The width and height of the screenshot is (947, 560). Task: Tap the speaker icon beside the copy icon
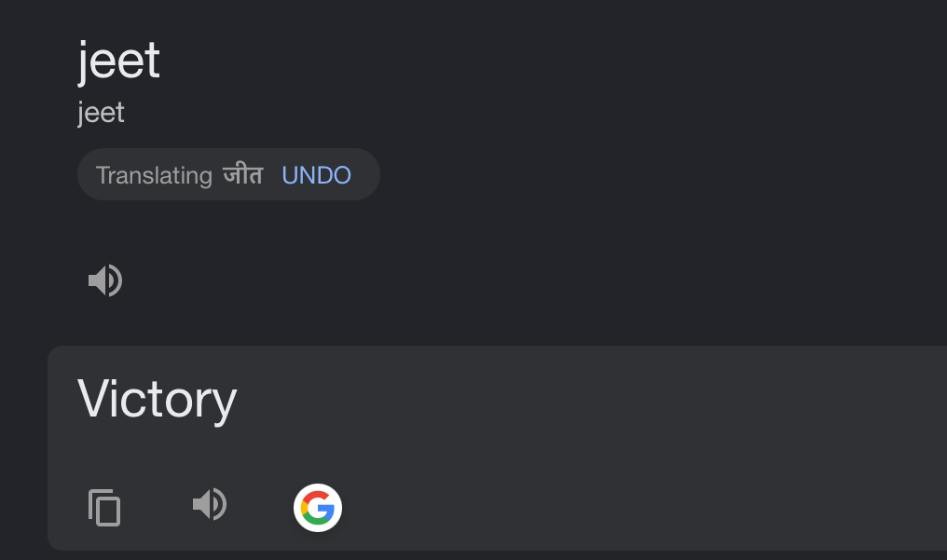click(x=210, y=506)
